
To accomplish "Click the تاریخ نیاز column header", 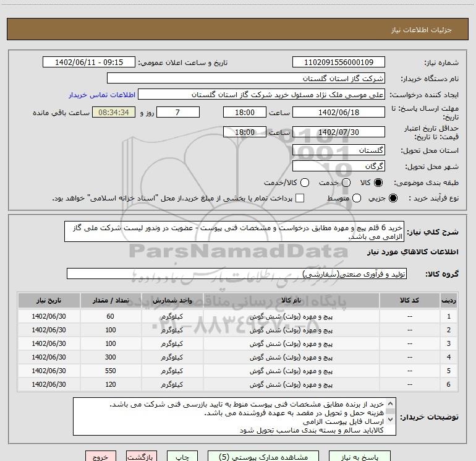I will point(49,300).
